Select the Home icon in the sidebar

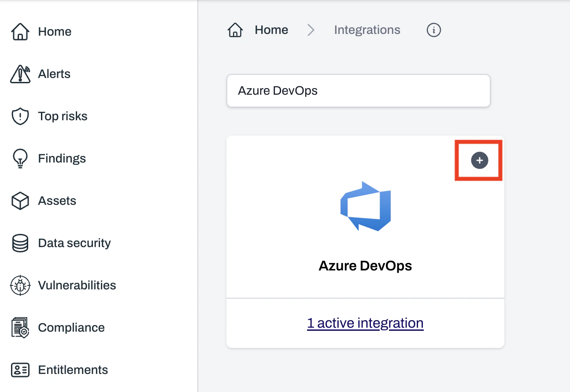click(x=20, y=31)
